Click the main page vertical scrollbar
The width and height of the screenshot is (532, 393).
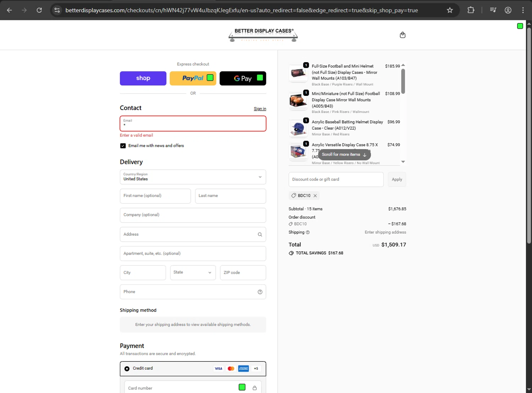point(529,135)
